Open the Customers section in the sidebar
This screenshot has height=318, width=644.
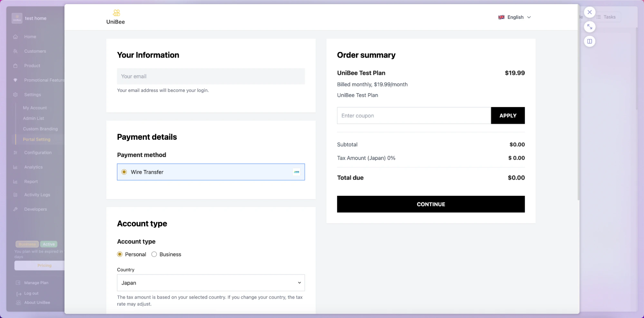click(x=35, y=51)
